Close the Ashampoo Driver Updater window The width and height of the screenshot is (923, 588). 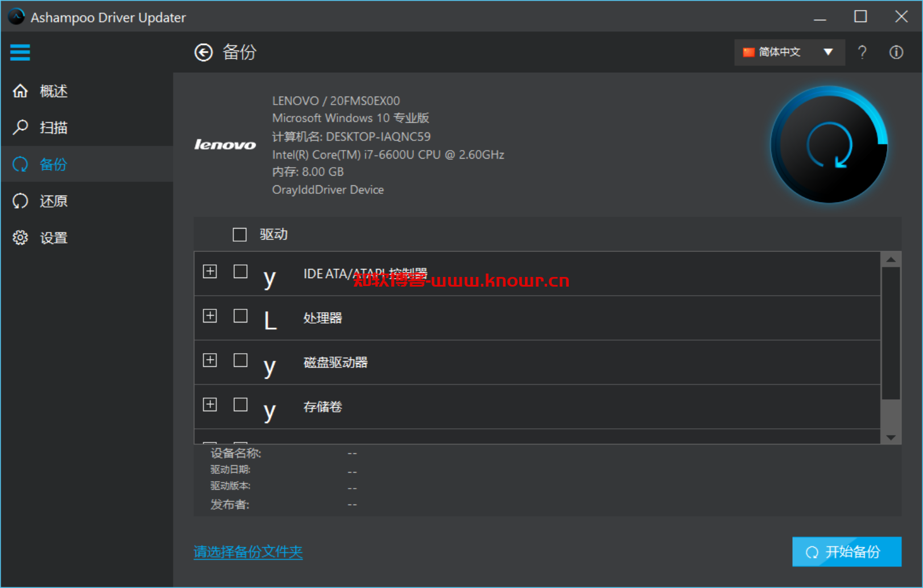tap(901, 17)
